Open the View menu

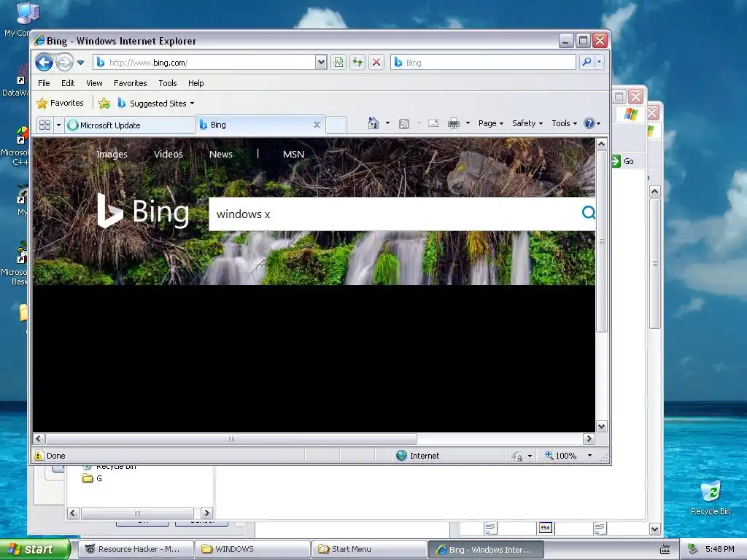(94, 83)
